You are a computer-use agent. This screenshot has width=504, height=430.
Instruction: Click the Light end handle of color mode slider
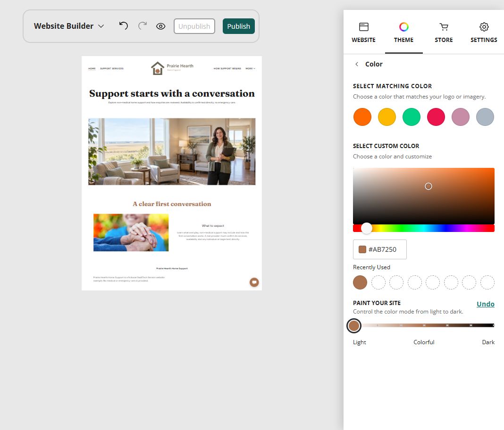coord(354,326)
